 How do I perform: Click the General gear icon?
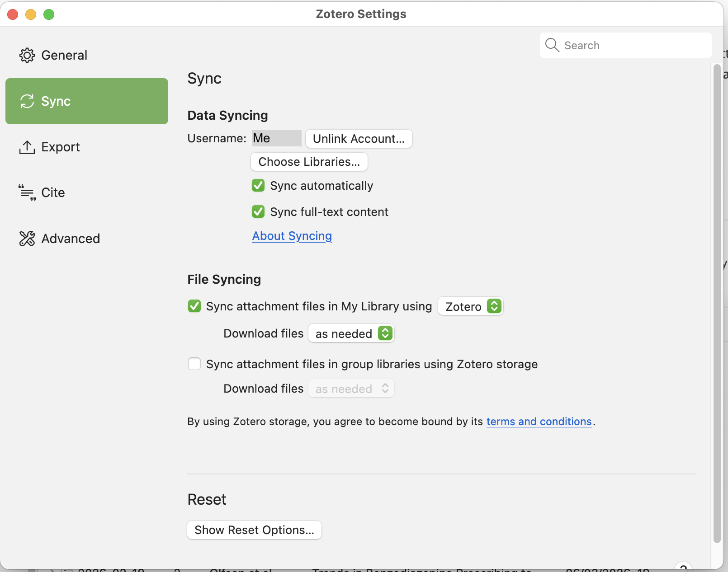27,55
